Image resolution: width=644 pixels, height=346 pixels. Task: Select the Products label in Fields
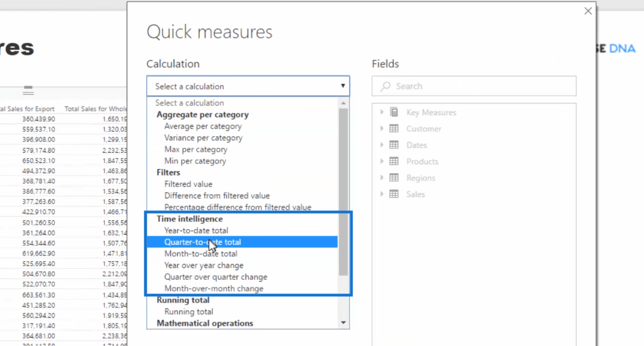(x=422, y=162)
